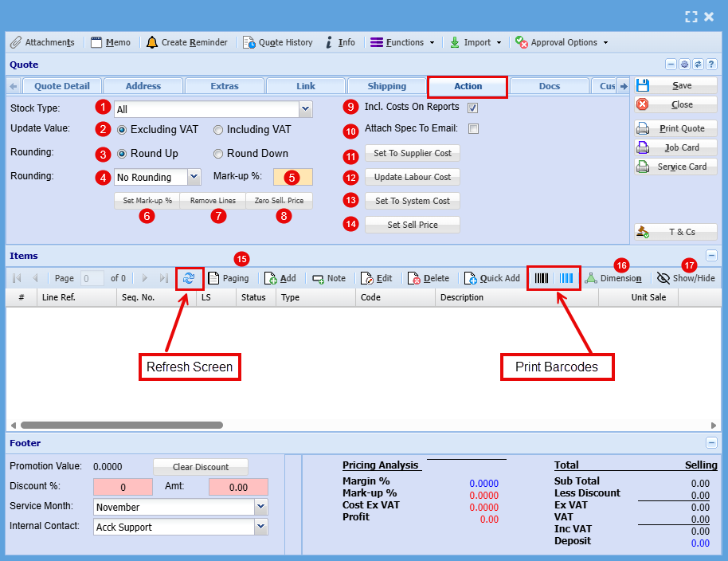Click Remove Lines button
728x561 pixels.
coord(213,201)
